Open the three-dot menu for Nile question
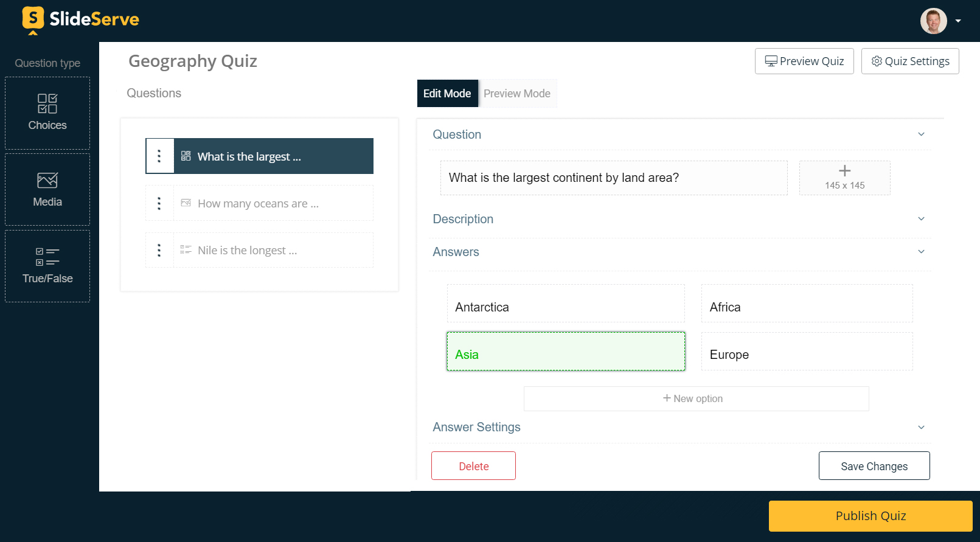 tap(159, 250)
